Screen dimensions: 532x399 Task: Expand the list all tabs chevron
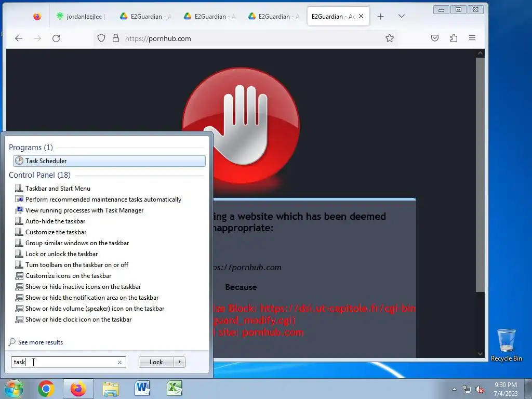tap(402, 16)
